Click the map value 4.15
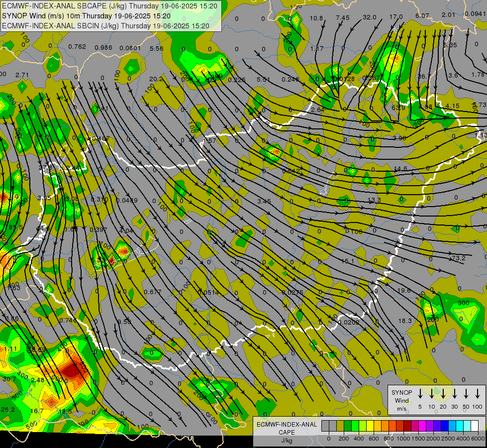Screen dimensions: 487x448 point(452,106)
